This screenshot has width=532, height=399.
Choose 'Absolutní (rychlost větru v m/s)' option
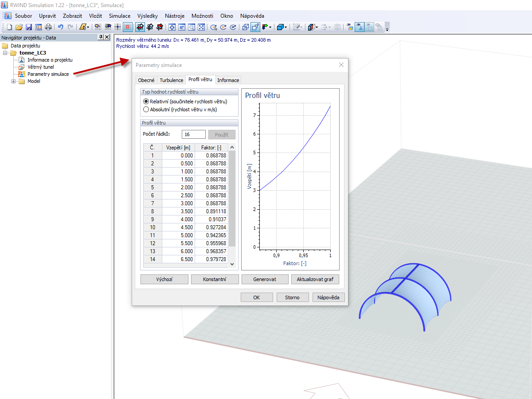coord(146,109)
